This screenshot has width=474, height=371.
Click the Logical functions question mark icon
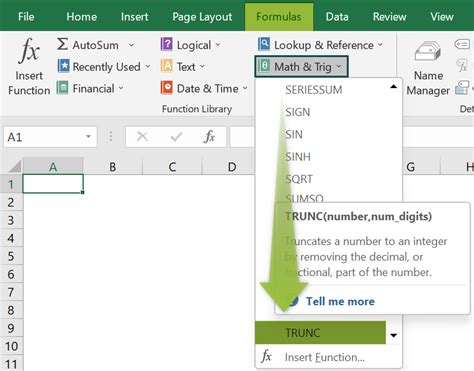coord(166,44)
